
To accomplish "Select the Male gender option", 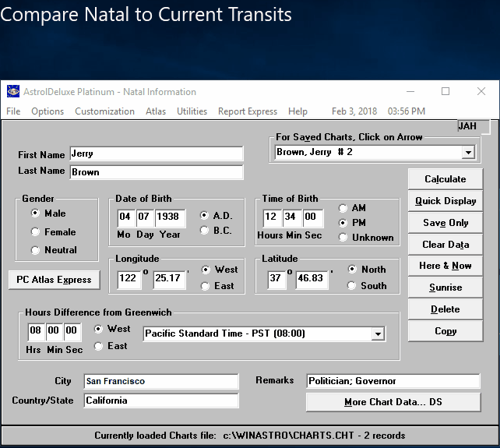I will coord(35,213).
